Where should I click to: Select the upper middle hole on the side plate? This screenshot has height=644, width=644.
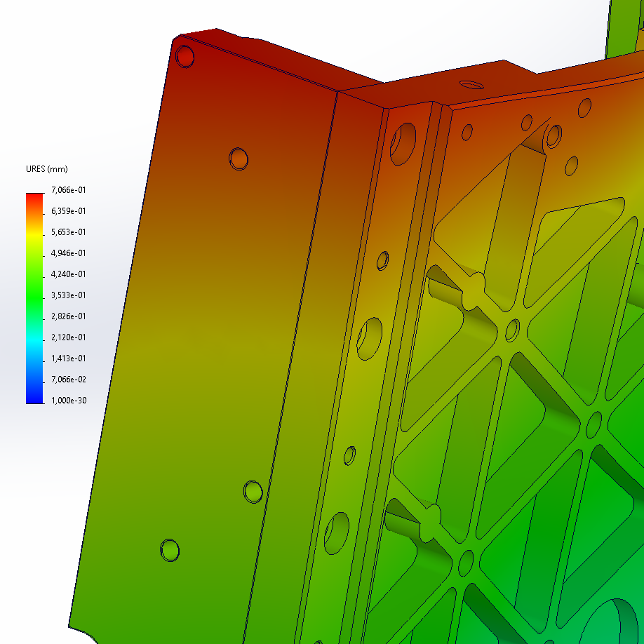pyautogui.click(x=239, y=159)
